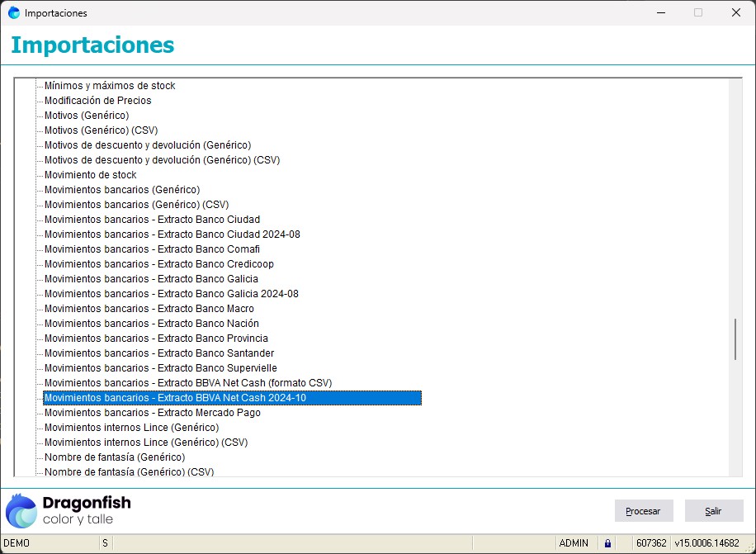Click the lock icon in status bar
The image size is (756, 554).
click(607, 543)
